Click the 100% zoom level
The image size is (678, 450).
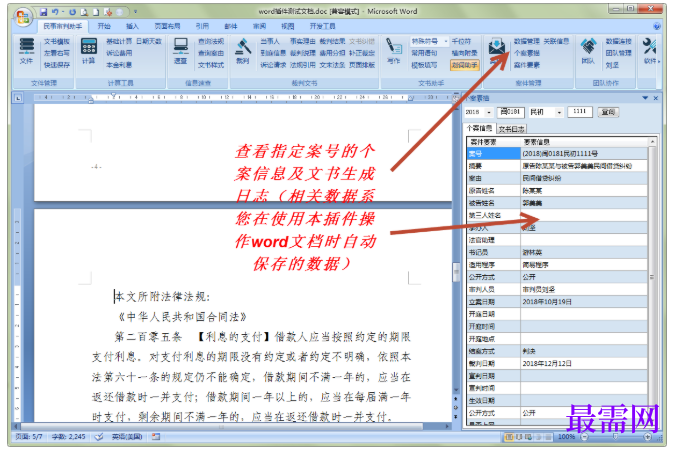tap(566, 437)
